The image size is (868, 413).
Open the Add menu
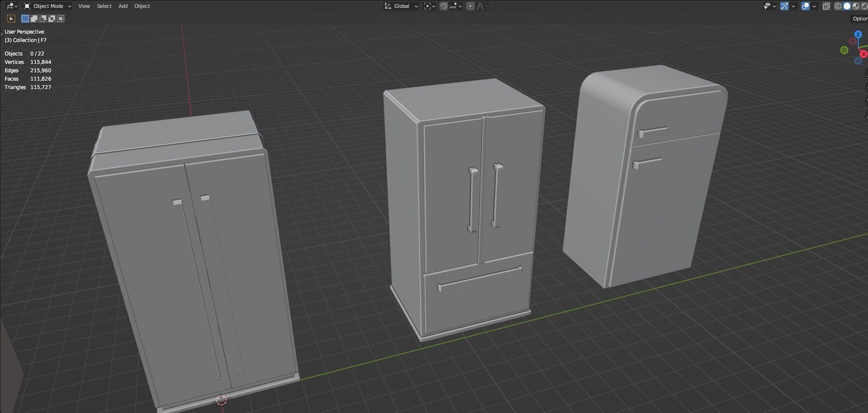click(123, 6)
